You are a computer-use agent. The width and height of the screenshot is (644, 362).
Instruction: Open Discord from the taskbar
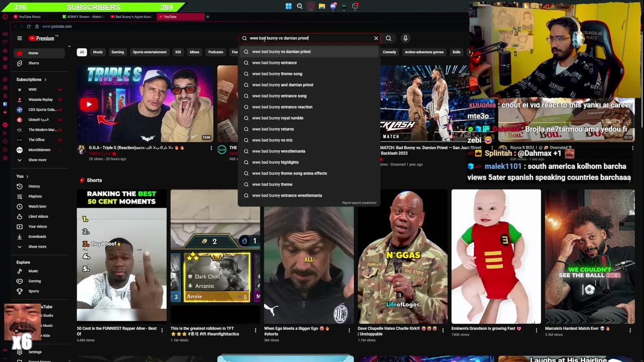pos(333,6)
